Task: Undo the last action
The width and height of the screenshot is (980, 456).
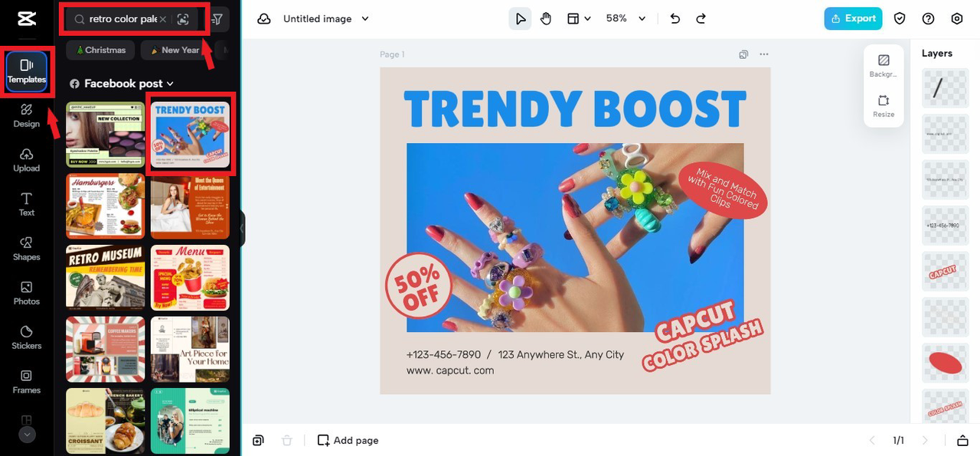Action: click(675, 18)
